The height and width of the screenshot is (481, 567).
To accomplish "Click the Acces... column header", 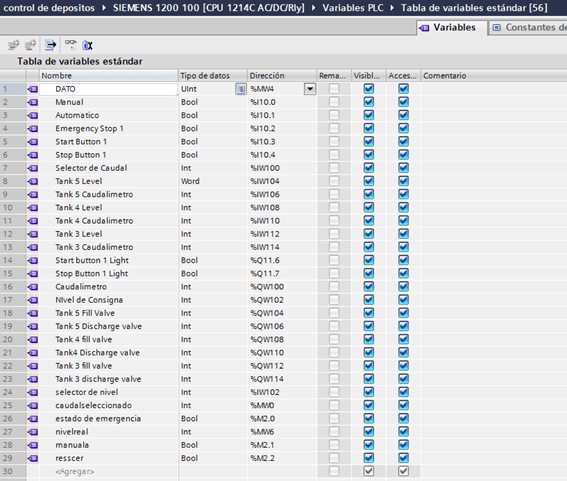I will (403, 76).
